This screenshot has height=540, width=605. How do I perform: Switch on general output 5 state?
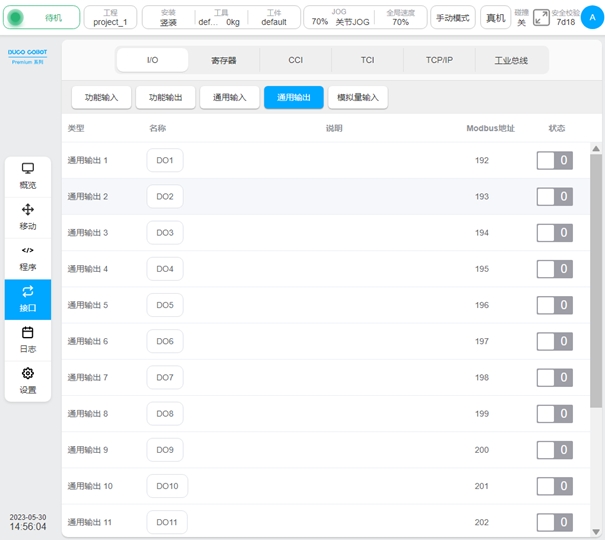[x=554, y=305]
